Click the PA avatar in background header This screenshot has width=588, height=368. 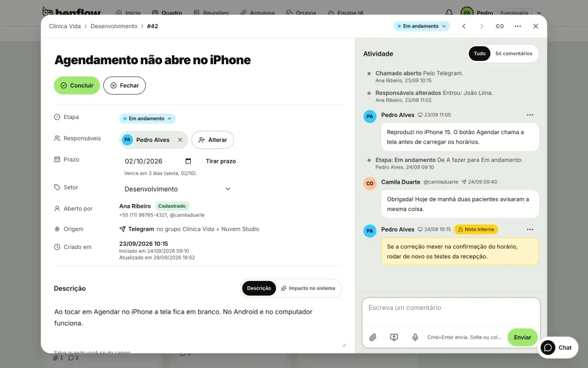coord(467,12)
